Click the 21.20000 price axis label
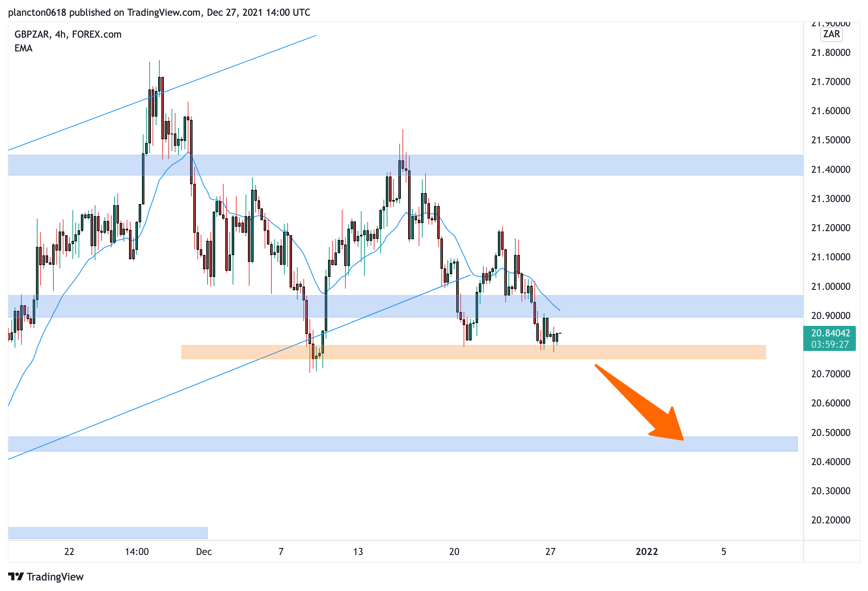 831,228
